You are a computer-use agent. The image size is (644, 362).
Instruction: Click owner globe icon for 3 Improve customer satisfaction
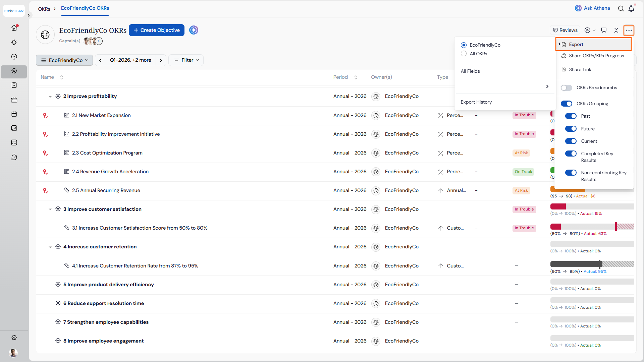[x=376, y=209]
